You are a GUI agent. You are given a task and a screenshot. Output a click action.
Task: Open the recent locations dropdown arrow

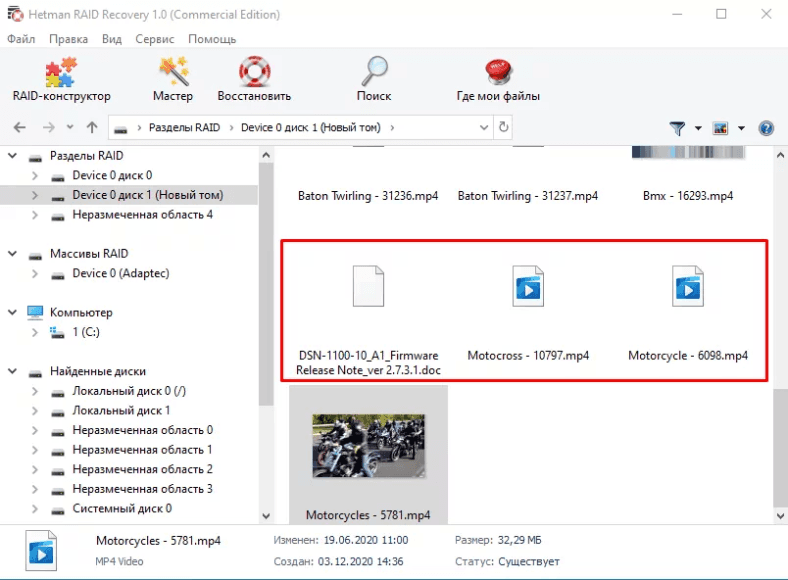click(x=70, y=127)
